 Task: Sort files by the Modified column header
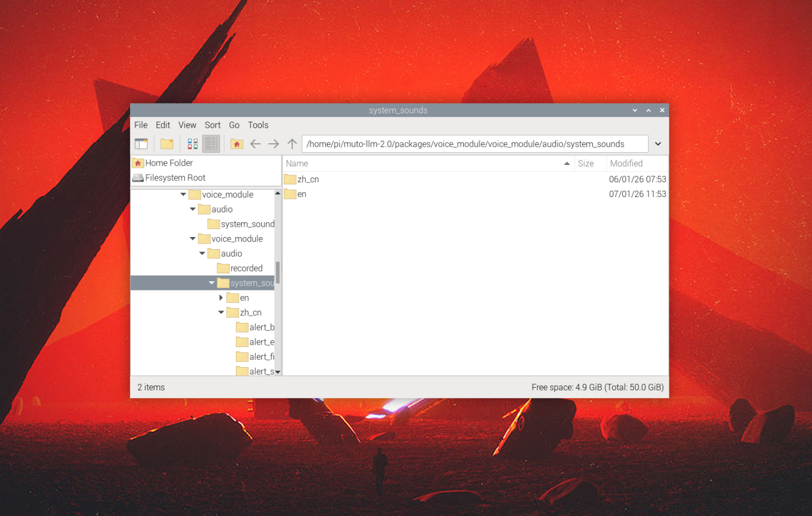(637, 164)
